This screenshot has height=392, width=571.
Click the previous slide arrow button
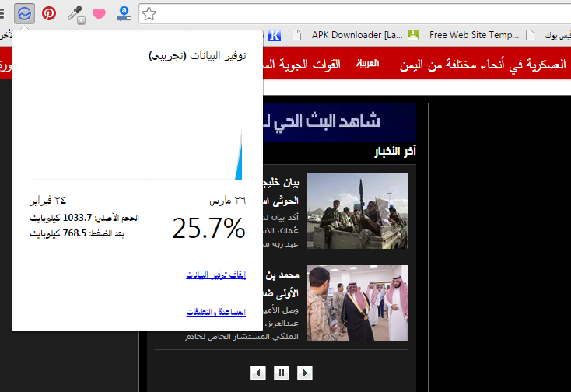tap(258, 373)
